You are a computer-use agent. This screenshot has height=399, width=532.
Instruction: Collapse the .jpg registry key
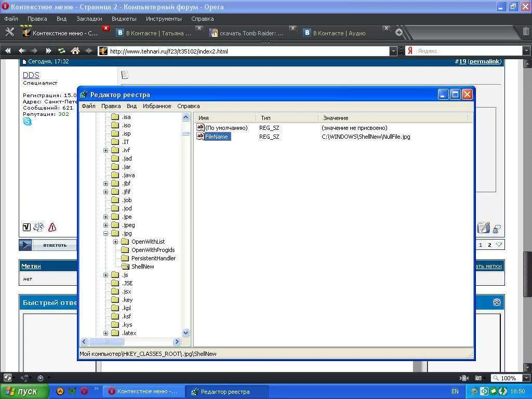pyautogui.click(x=106, y=233)
